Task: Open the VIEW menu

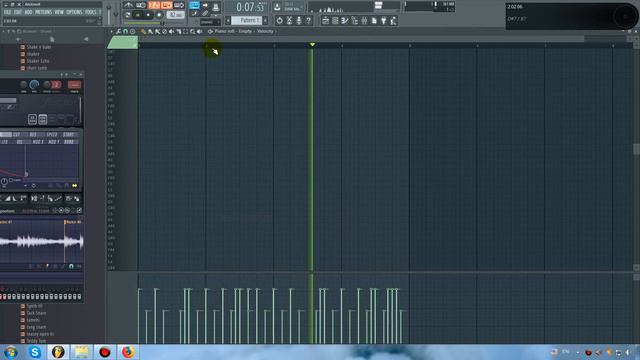Action: coord(59,12)
